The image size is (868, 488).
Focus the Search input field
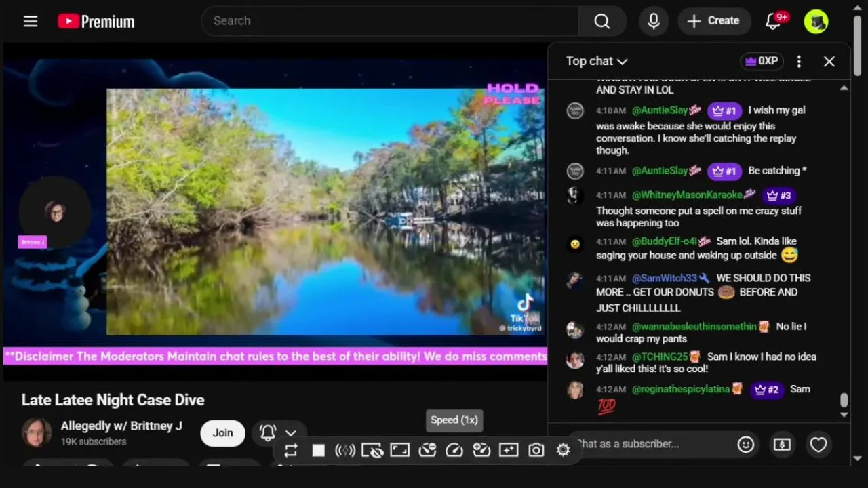390,21
